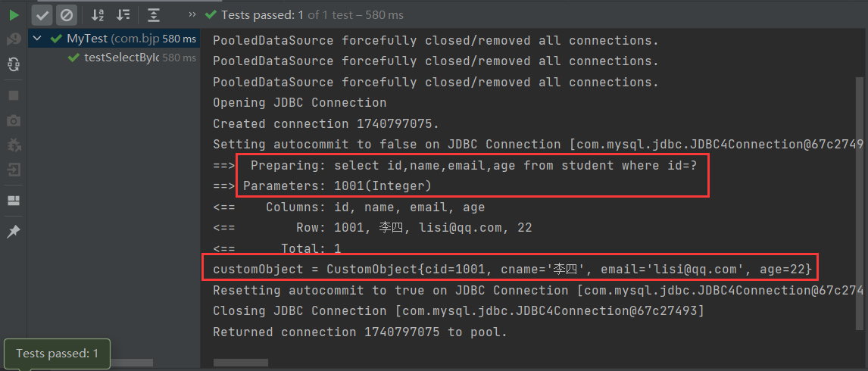Pin the run tab with pushpin icon
The image size is (868, 371).
click(14, 232)
